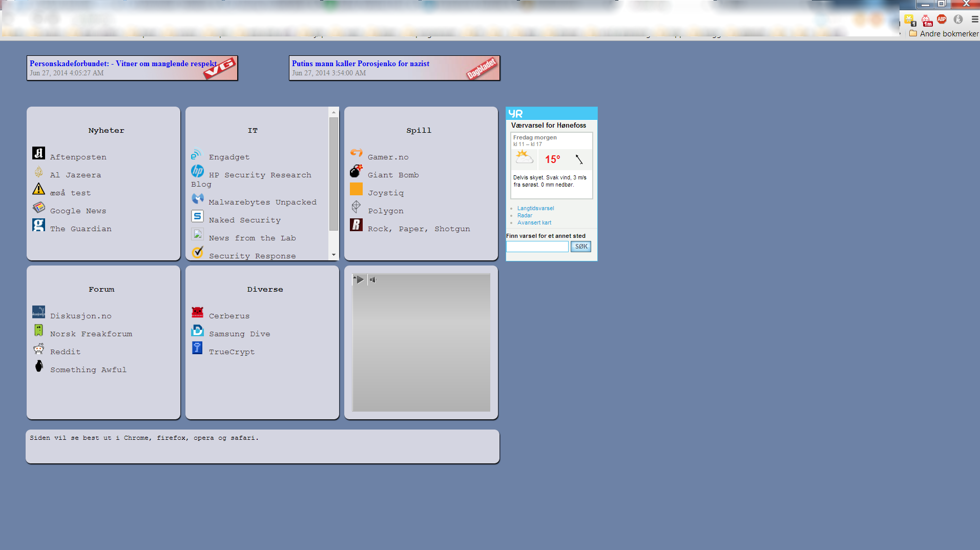The height and width of the screenshot is (550, 980).
Task: Click the Gamer.no icon
Action: 356,153
